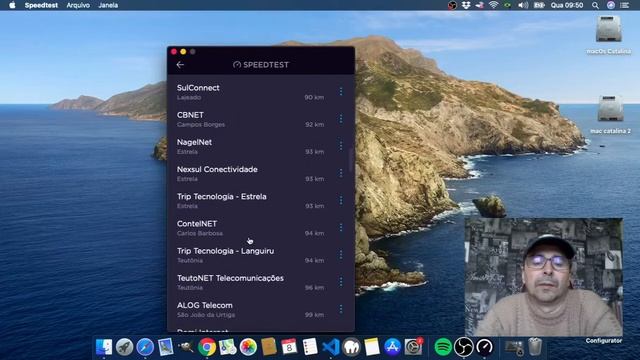Launch Safari from the Dock
This screenshot has height=360, width=640.
[145, 347]
